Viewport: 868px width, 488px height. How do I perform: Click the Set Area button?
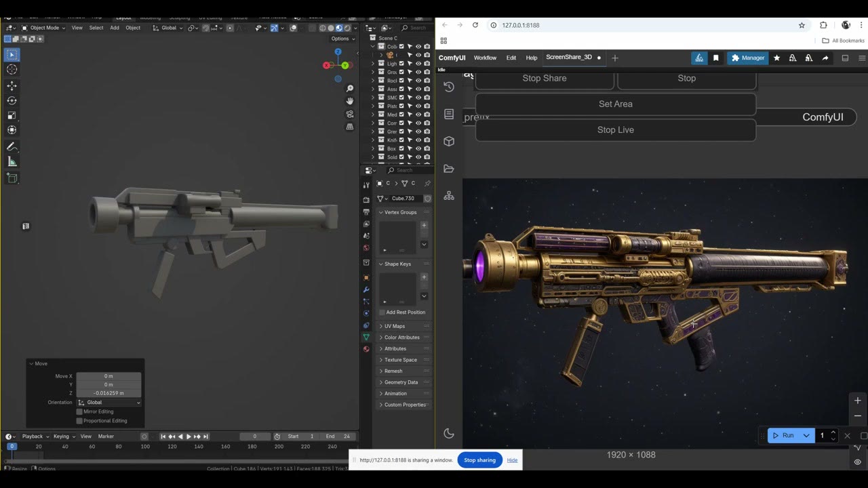[616, 104]
